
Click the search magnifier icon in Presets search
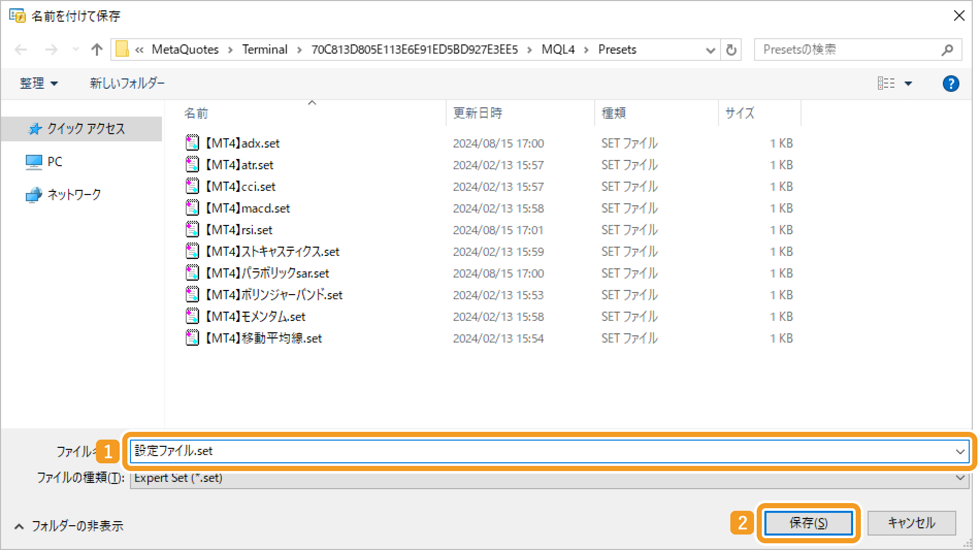click(946, 50)
